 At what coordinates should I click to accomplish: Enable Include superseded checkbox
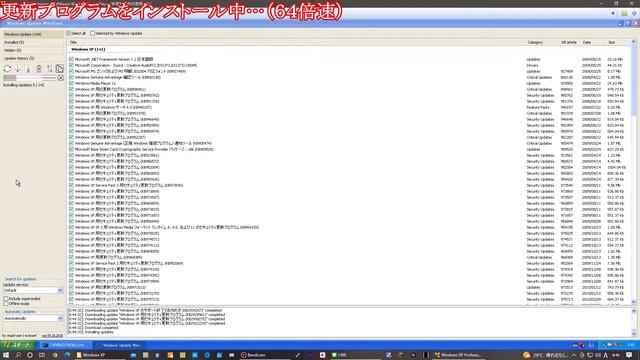6,299
